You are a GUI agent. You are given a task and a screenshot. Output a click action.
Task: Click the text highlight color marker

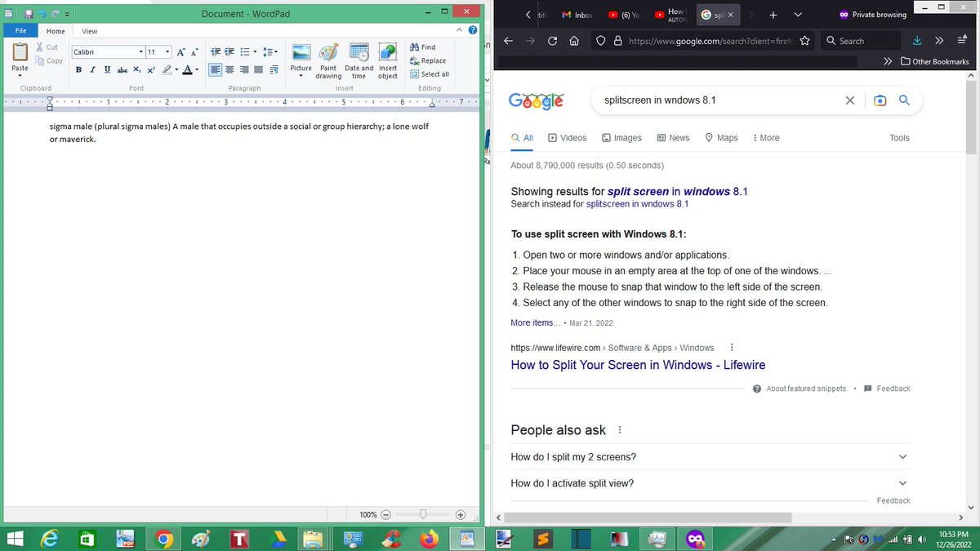[167, 70]
